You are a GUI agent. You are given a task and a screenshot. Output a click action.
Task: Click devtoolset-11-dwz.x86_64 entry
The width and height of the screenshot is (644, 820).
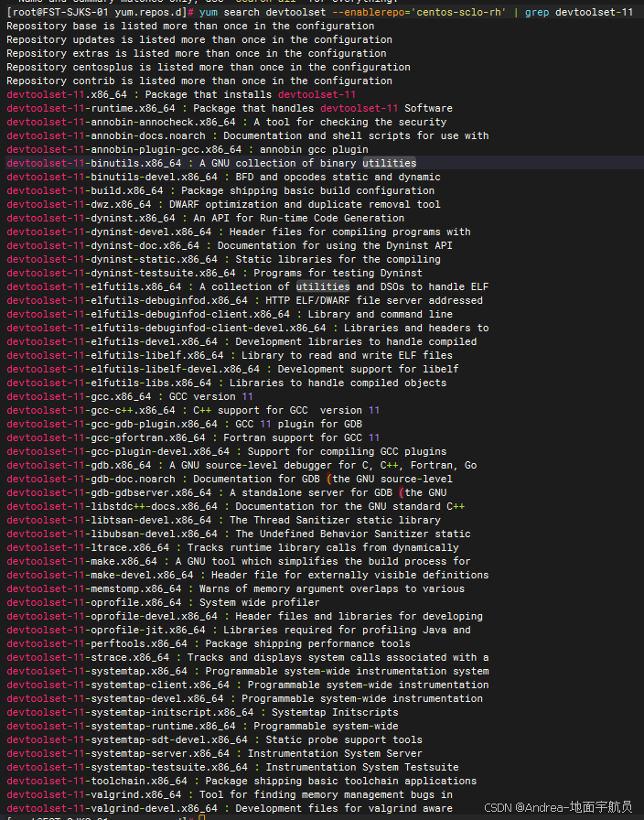[x=223, y=204]
